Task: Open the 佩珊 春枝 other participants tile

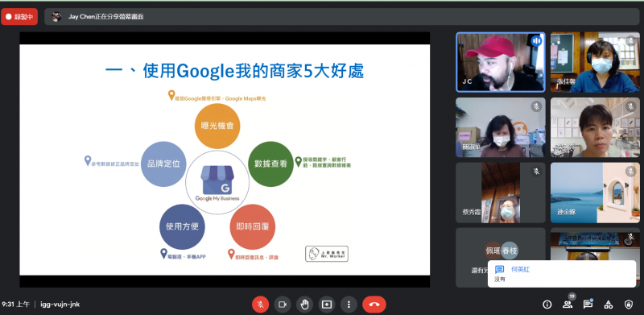Action: tap(501, 258)
